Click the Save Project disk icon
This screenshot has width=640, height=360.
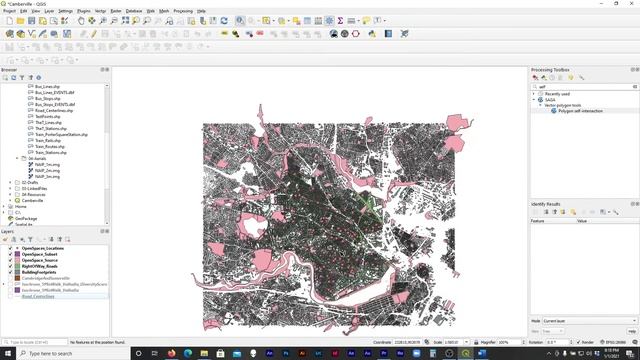pyautogui.click(x=31, y=20)
